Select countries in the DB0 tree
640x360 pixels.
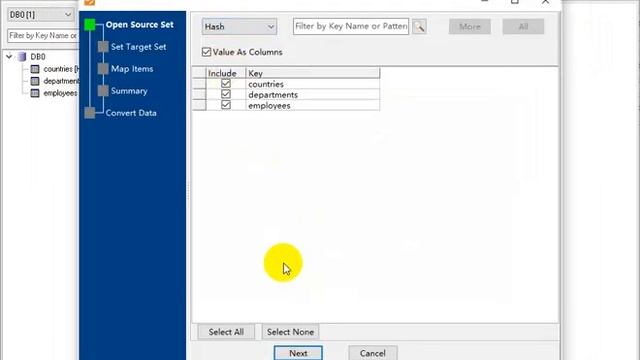click(x=61, y=69)
